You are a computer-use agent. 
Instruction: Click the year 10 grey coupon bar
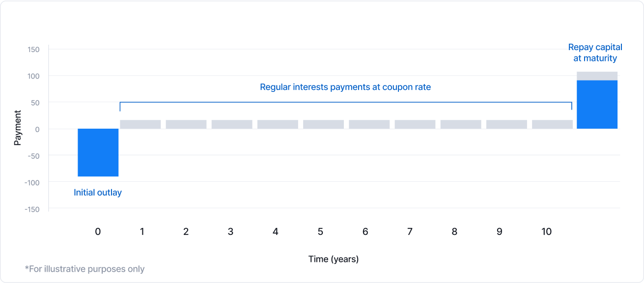coord(552,124)
